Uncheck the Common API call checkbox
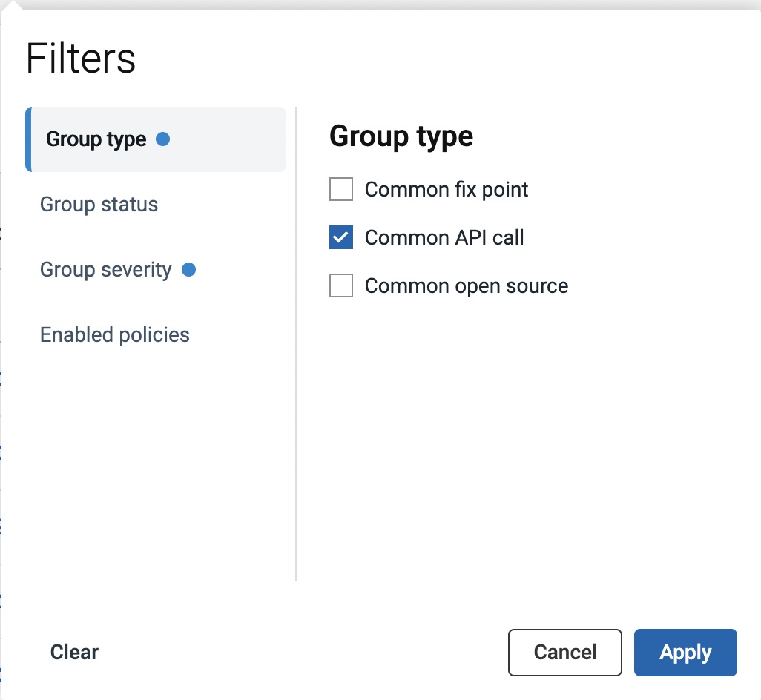Screen dimensions: 761x700 [341, 238]
